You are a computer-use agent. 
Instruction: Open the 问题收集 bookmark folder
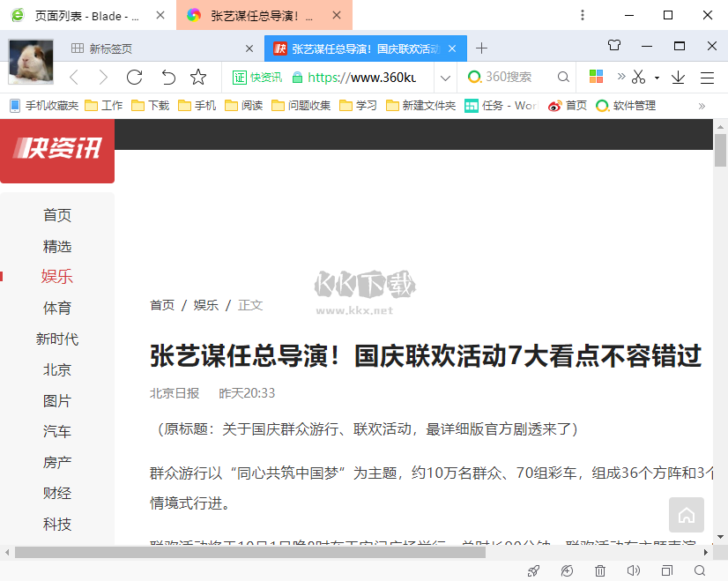301,106
